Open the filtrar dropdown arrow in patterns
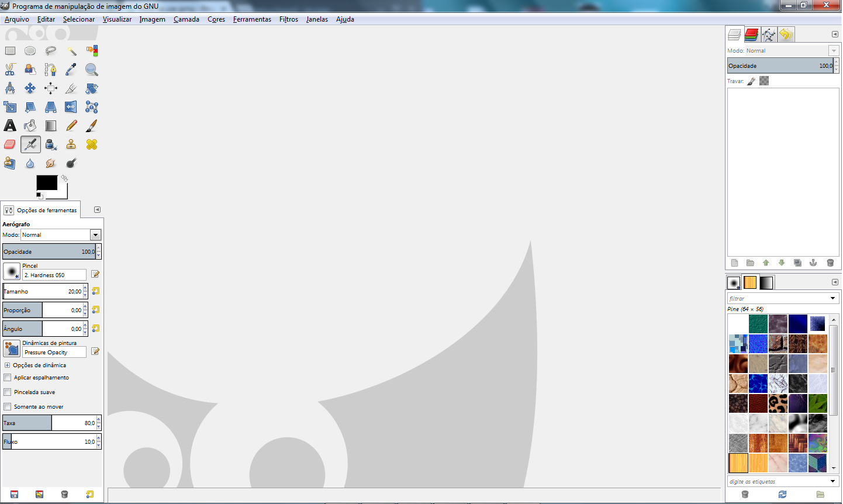Screen dimensions: 843x504 click(x=833, y=299)
